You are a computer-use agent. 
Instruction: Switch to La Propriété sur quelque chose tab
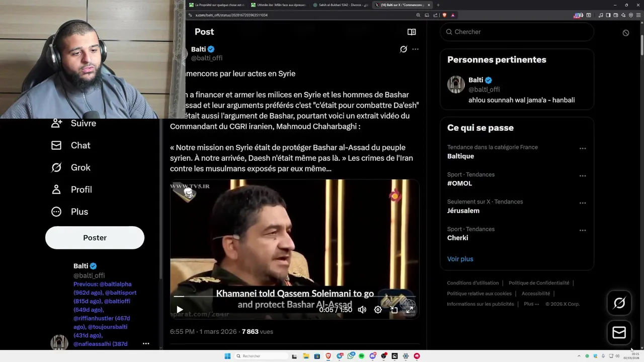point(217,5)
